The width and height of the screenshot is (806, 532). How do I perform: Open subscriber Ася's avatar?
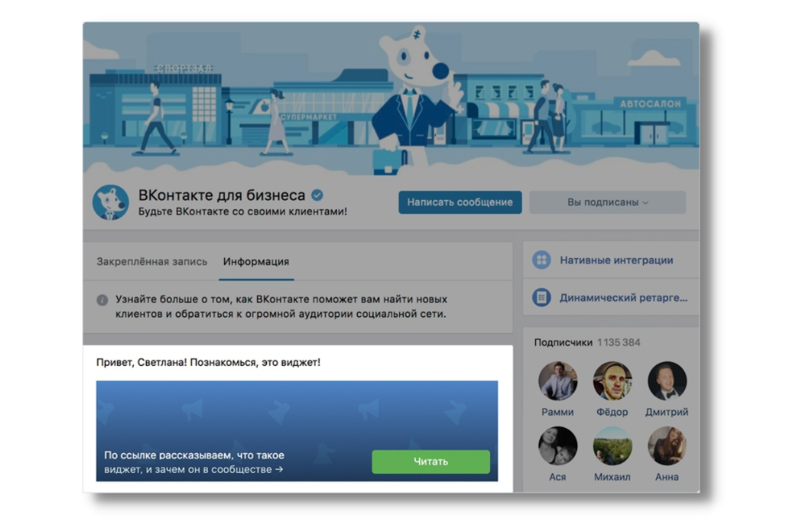pos(558,446)
